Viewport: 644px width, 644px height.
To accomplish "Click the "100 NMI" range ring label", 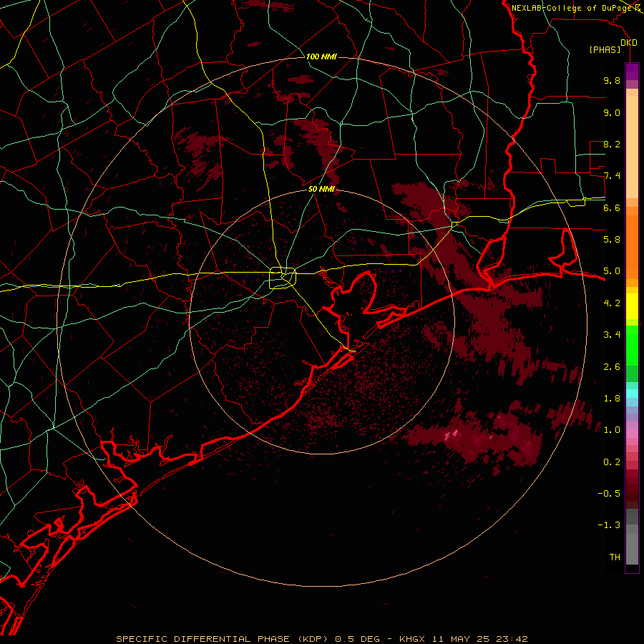I will pos(321,57).
